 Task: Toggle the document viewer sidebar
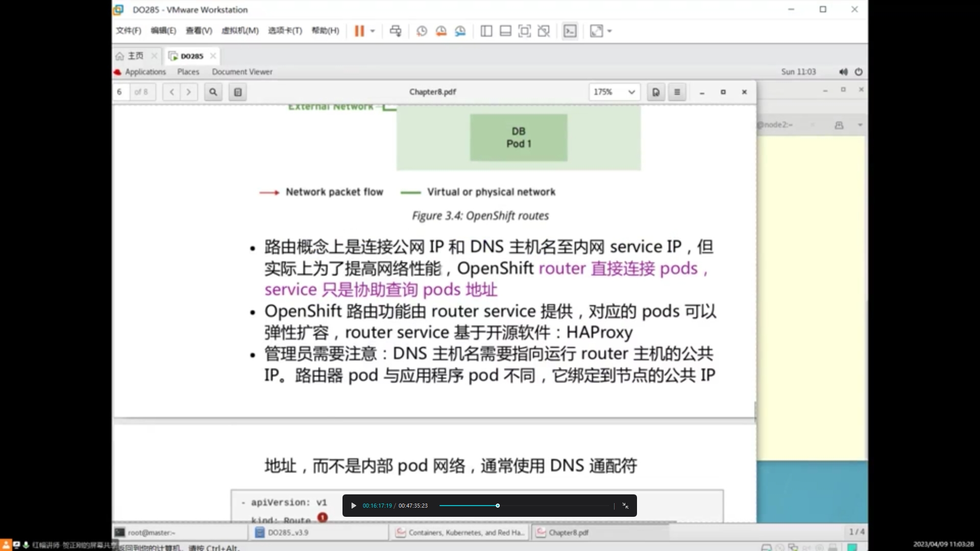238,92
